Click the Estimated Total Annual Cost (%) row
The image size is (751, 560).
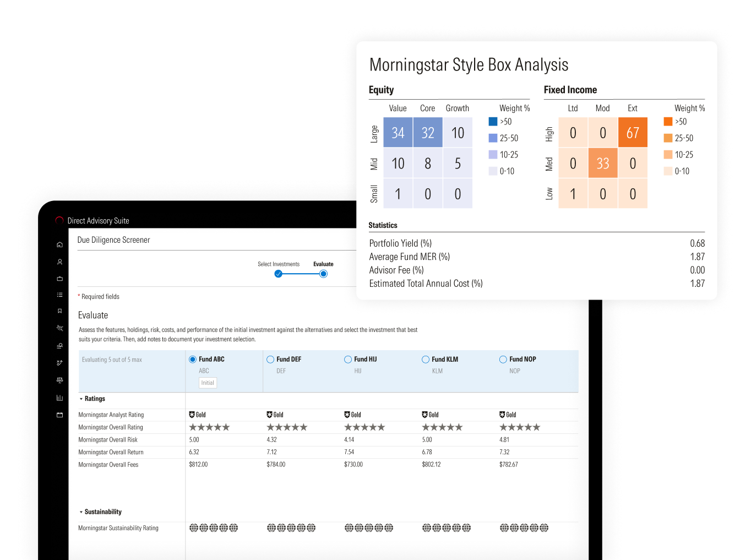[537, 284]
